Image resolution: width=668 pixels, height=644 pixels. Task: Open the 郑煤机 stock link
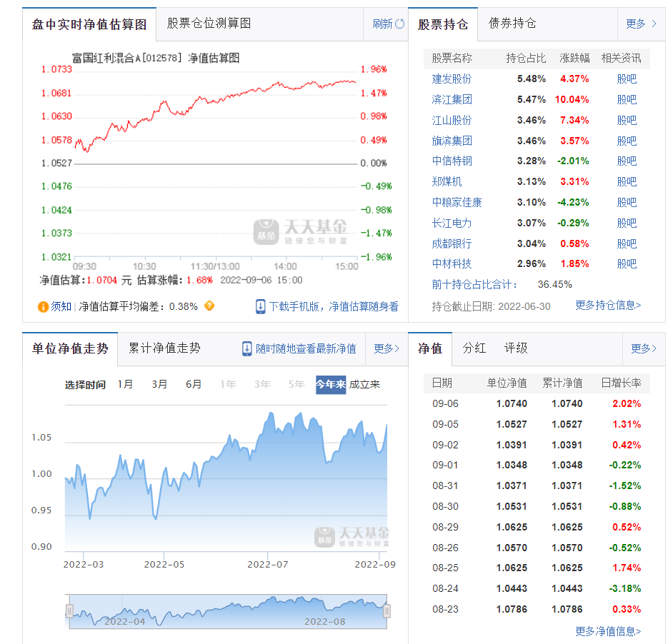(447, 182)
